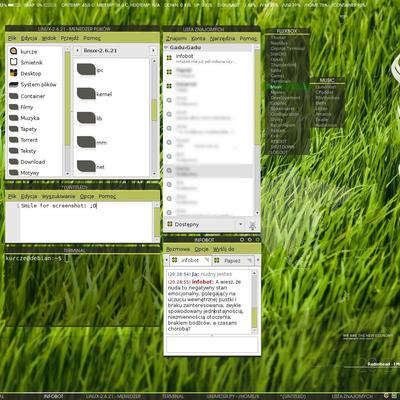Select the ipc folder icon

(x=86, y=70)
